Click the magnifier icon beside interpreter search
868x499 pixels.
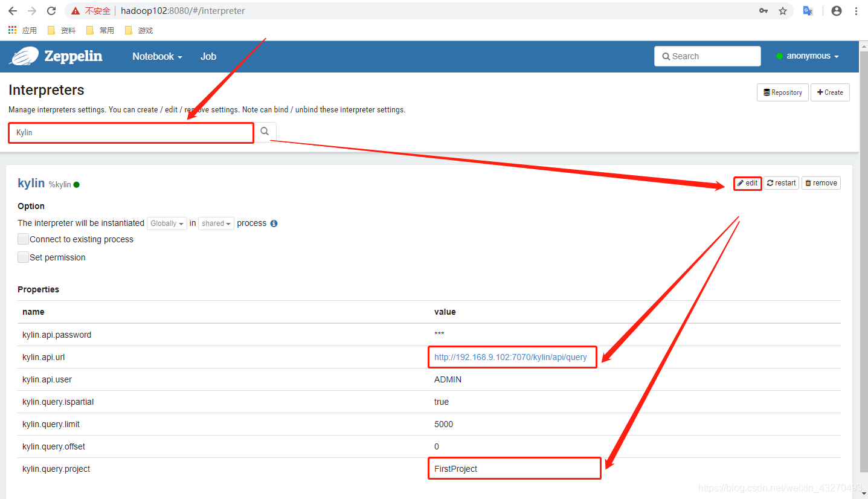pyautogui.click(x=265, y=132)
